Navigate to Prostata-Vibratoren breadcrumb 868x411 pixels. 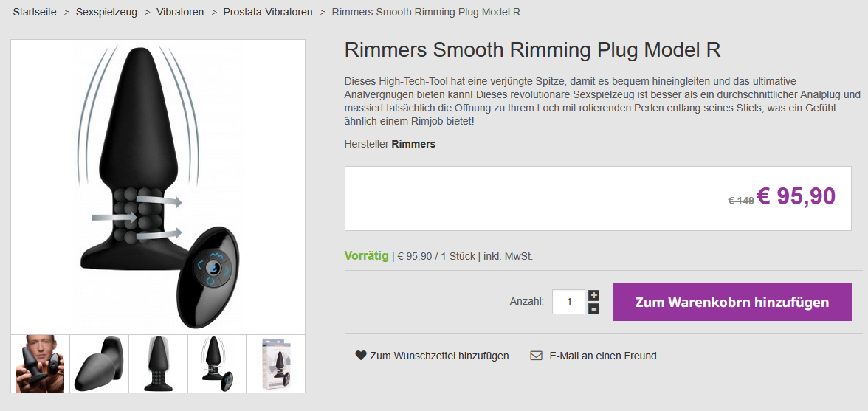268,12
